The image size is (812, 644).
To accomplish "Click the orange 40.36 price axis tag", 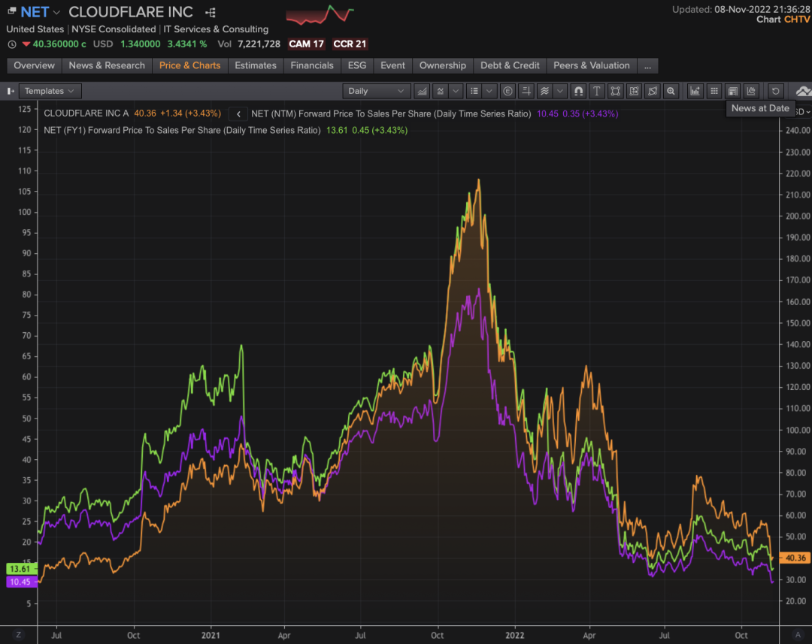I will (x=795, y=558).
